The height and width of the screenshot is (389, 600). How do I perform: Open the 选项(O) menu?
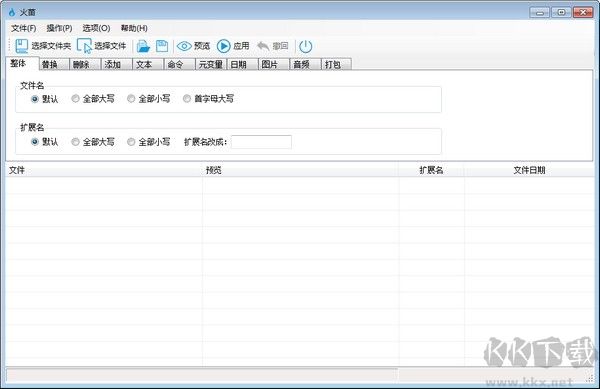click(96, 28)
